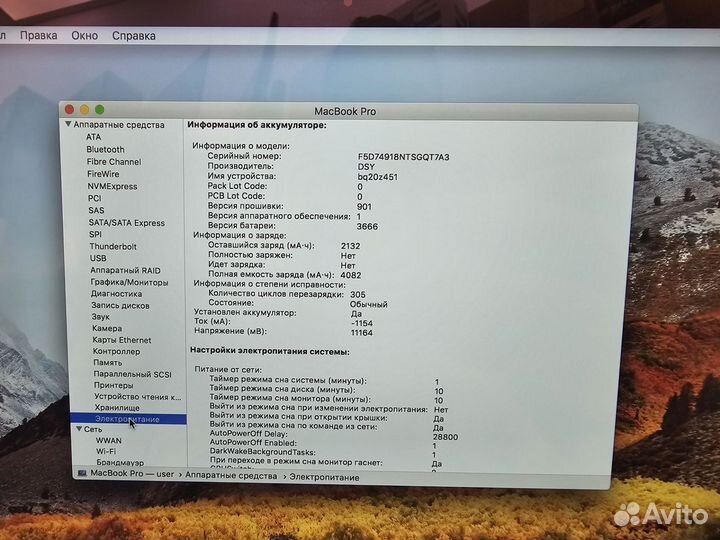This screenshot has height=540, width=720.
Task: Select WWAN under Сеть
Action: [108, 440]
